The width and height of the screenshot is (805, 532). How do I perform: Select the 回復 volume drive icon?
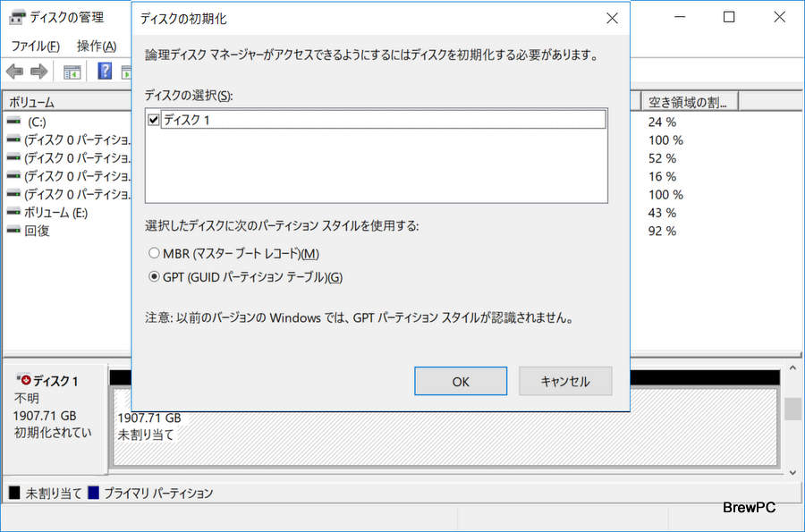pyautogui.click(x=13, y=231)
